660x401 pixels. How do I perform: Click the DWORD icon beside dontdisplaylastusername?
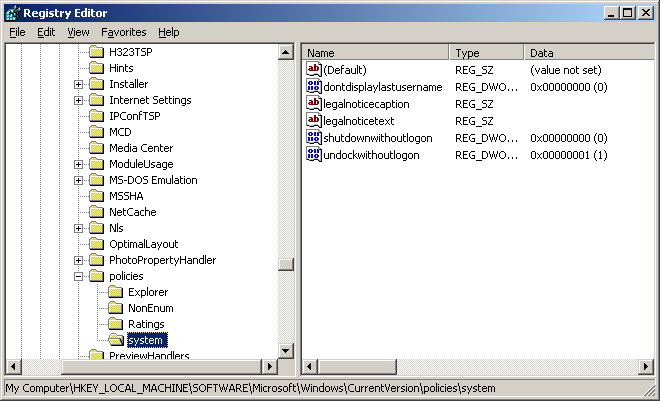pos(314,87)
